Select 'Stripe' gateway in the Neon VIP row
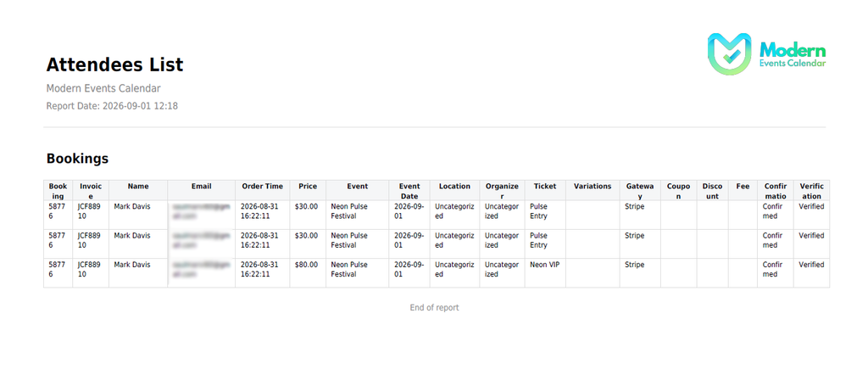The height and width of the screenshot is (375, 868). click(634, 266)
